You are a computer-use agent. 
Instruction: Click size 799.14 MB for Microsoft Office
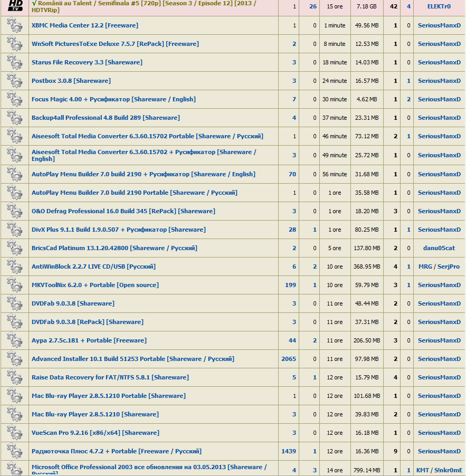(367, 470)
